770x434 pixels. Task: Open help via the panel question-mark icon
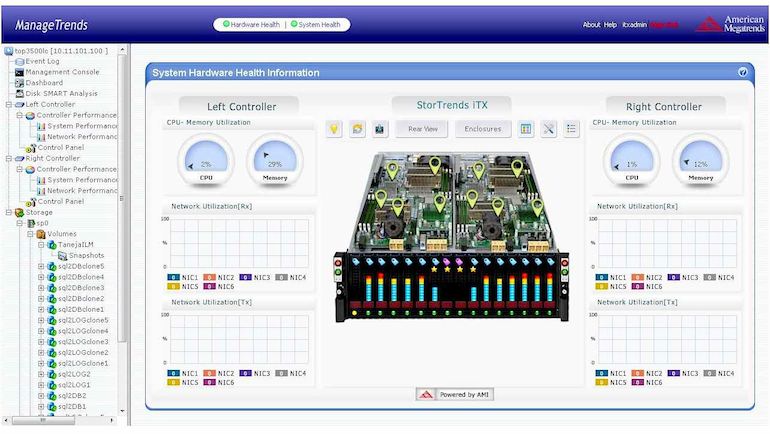click(743, 72)
